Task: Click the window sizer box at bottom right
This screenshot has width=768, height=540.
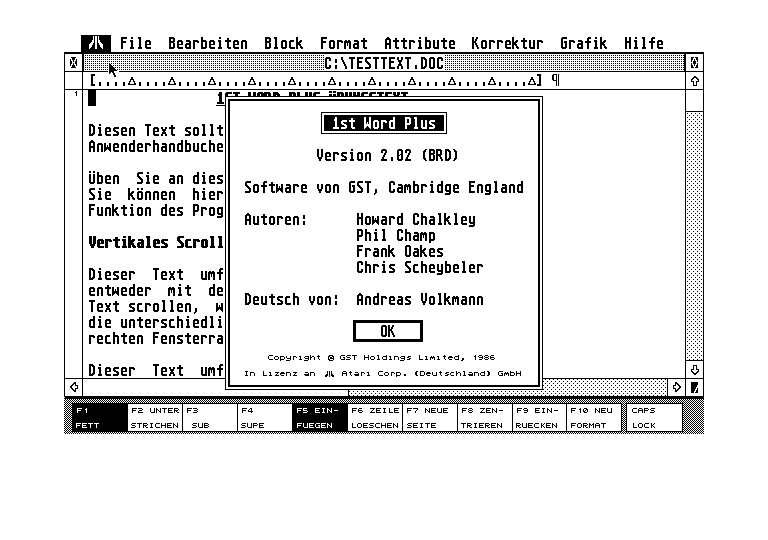Action: pyautogui.click(x=694, y=387)
